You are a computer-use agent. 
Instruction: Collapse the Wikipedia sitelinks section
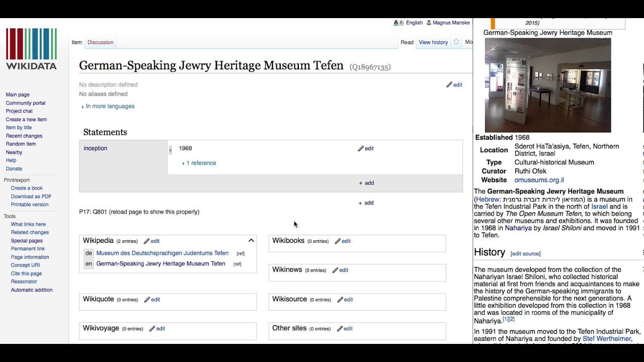pyautogui.click(x=251, y=241)
